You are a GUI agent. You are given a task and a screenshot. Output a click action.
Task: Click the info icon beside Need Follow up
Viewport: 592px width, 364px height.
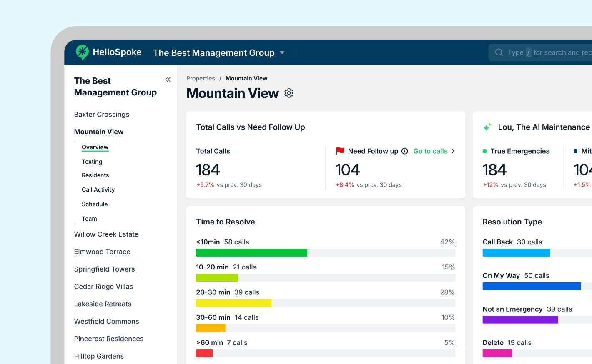pos(405,151)
